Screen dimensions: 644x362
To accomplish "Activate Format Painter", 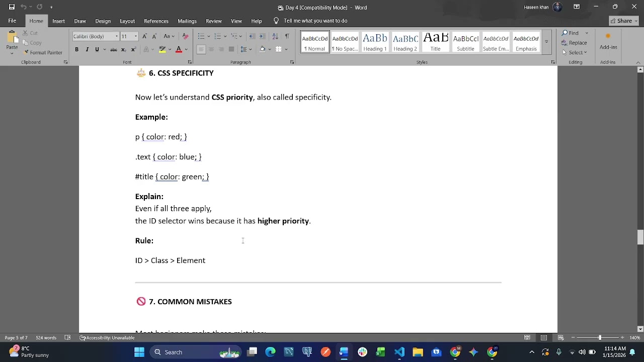I will pos(43,52).
